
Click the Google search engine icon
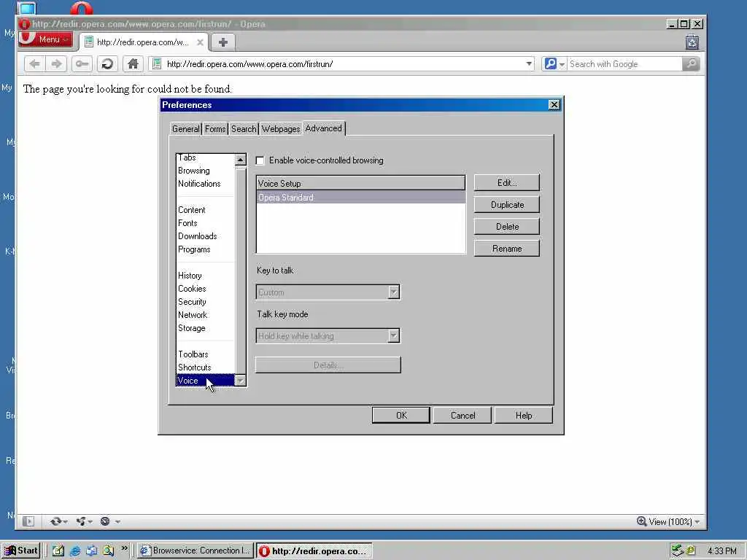(550, 63)
